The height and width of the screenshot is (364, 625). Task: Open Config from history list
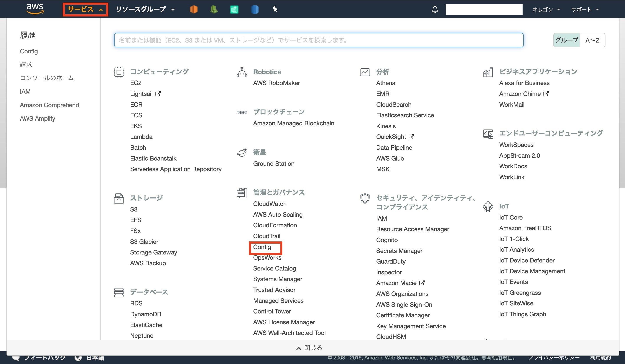coord(29,51)
